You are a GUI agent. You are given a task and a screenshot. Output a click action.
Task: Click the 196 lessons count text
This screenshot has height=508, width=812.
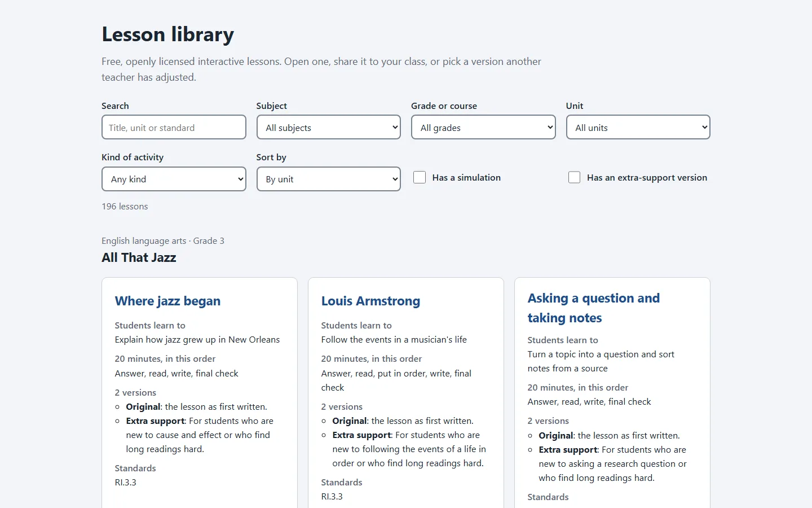point(125,206)
